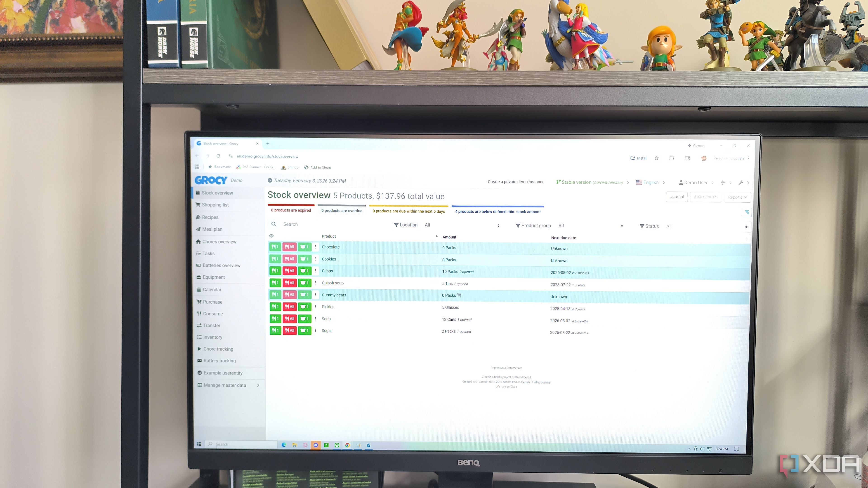Sort the table by Product column header

[328, 236]
